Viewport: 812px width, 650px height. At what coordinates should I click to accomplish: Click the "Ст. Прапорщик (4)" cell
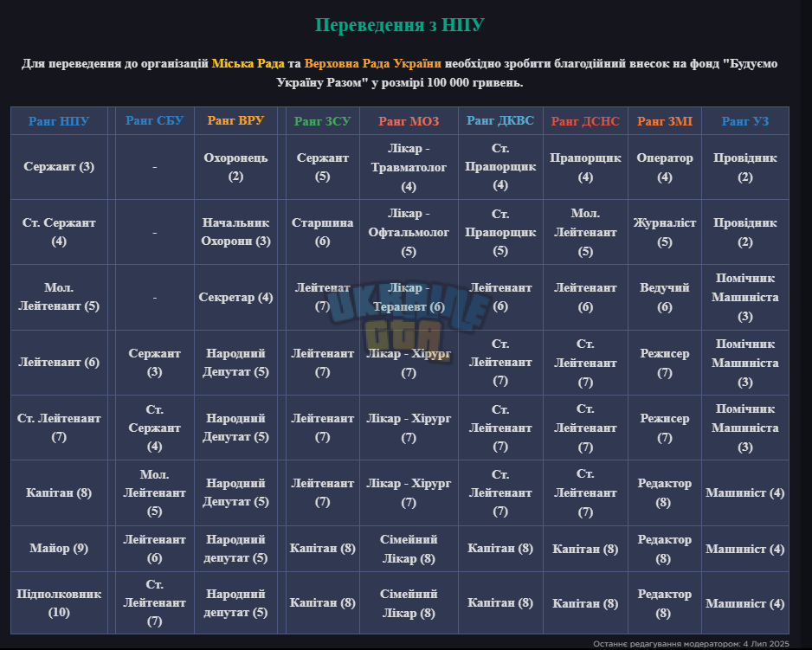point(500,167)
